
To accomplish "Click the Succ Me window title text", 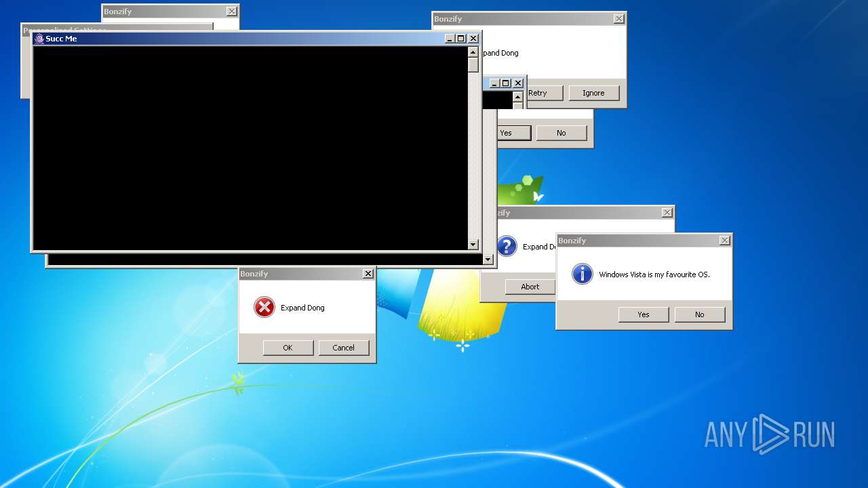I will [x=61, y=39].
